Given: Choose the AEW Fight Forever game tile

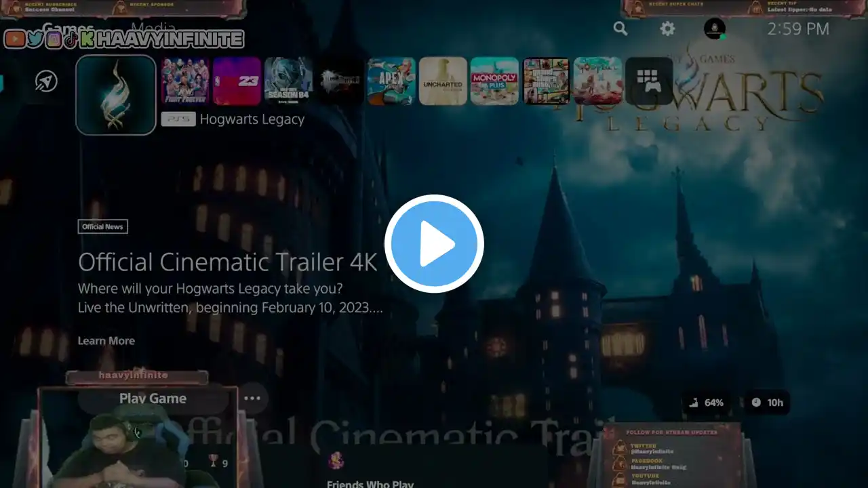Looking at the screenshot, I should 186,81.
